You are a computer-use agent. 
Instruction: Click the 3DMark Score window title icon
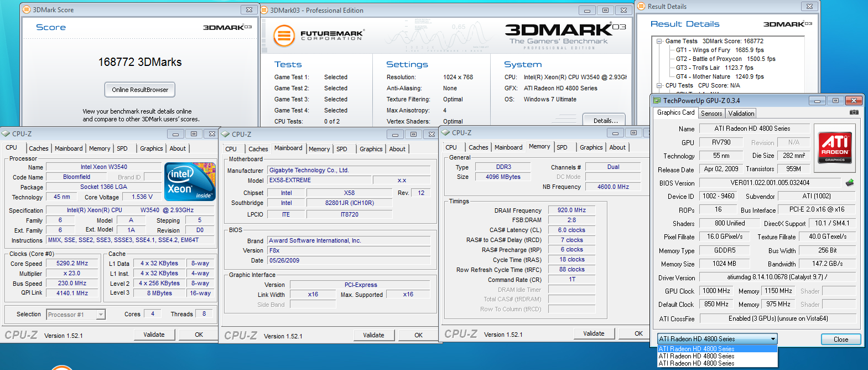(26, 9)
